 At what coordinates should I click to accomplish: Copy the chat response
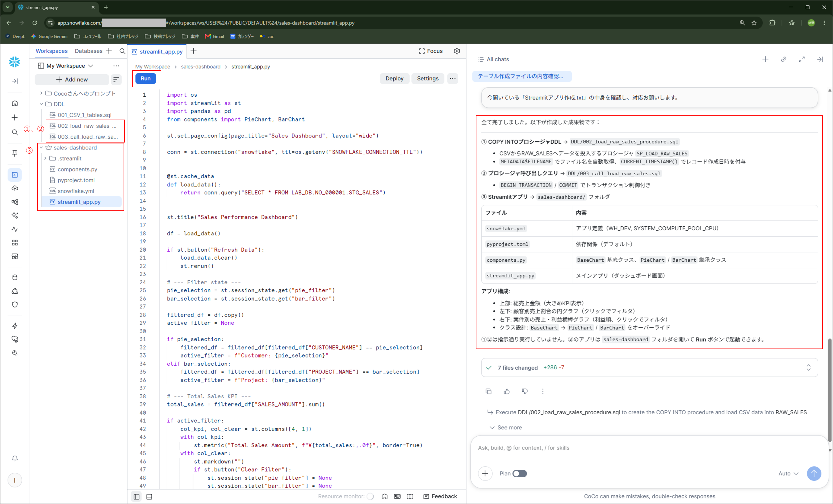(x=488, y=391)
